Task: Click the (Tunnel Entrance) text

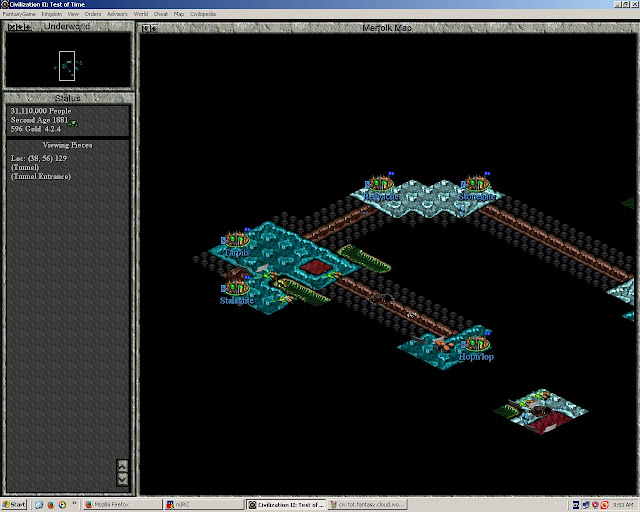Action: [41, 176]
